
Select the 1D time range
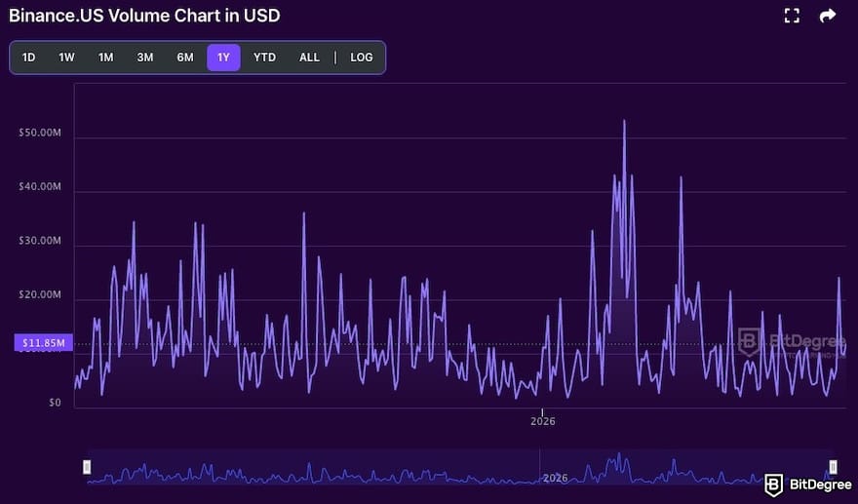pyautogui.click(x=28, y=58)
